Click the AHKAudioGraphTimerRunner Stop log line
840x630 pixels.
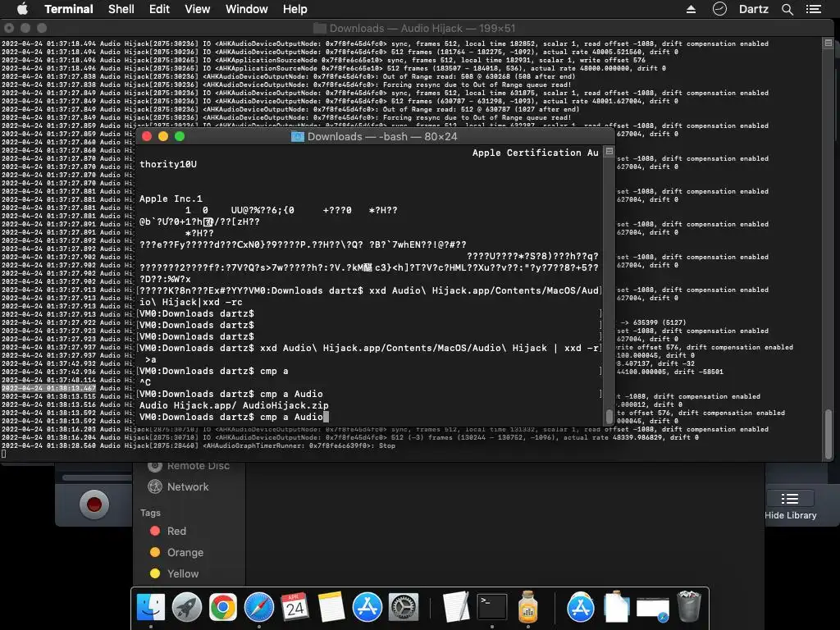(199, 445)
